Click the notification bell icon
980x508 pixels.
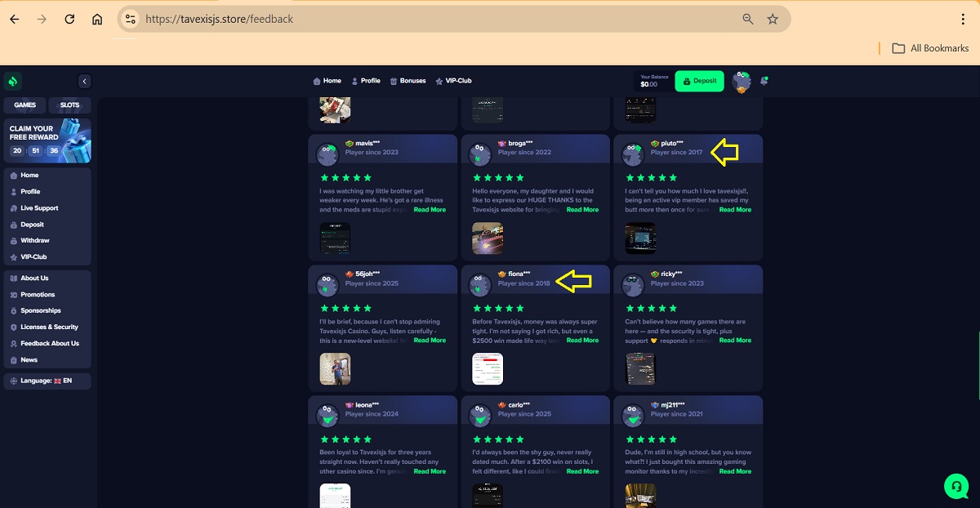point(764,81)
